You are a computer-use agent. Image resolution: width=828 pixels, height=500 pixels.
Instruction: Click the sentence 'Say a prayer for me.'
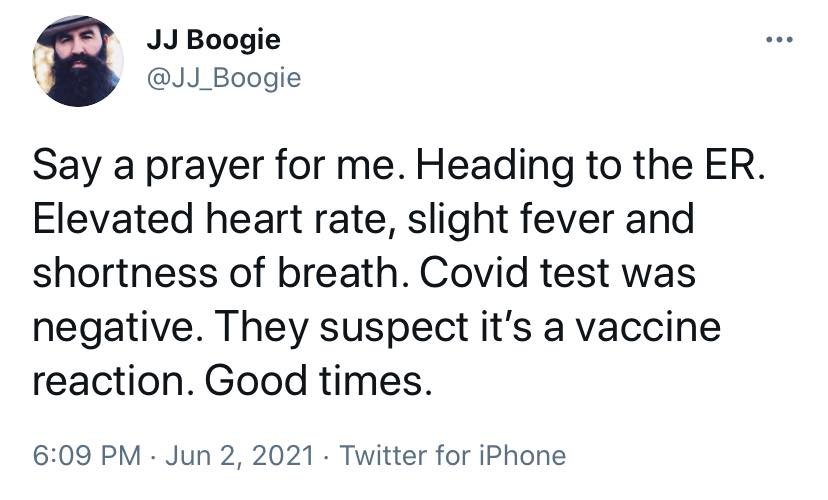(x=220, y=166)
